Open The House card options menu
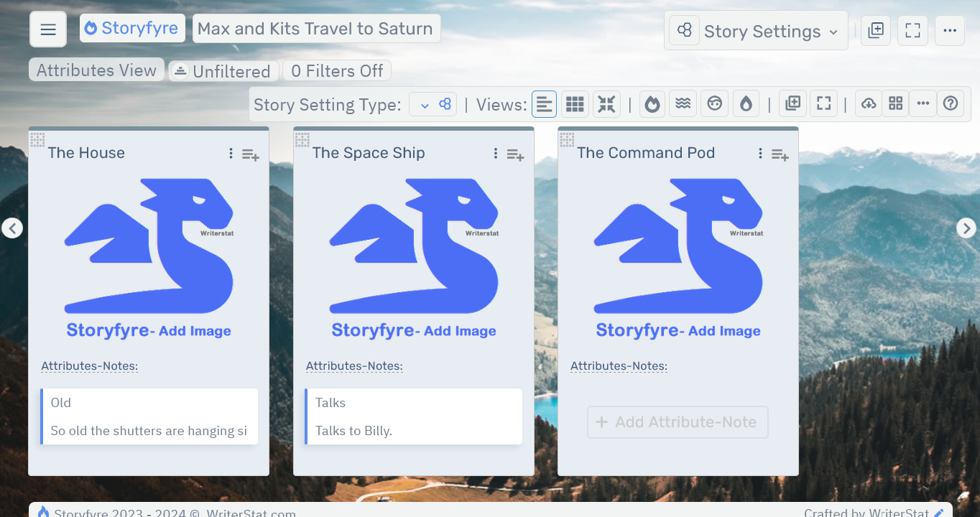This screenshot has height=517, width=980. tap(231, 153)
